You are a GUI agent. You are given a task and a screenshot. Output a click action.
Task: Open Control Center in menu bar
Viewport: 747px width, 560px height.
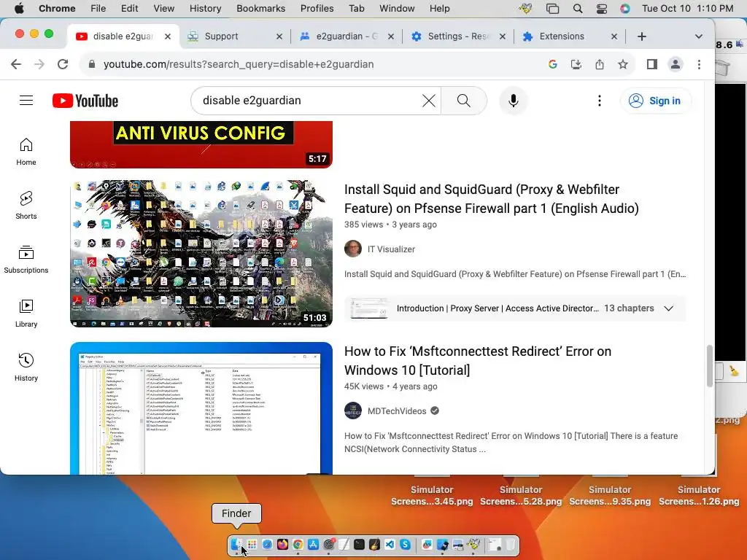602,9
